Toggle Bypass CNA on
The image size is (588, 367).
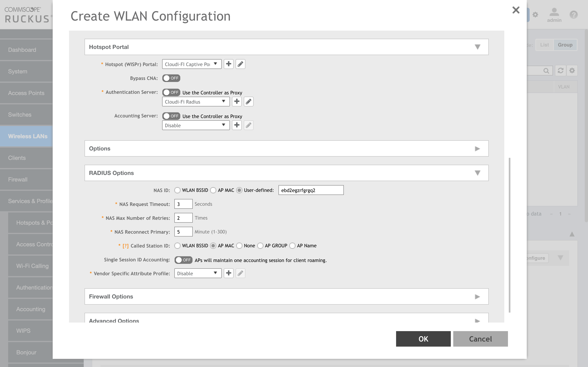click(x=171, y=78)
